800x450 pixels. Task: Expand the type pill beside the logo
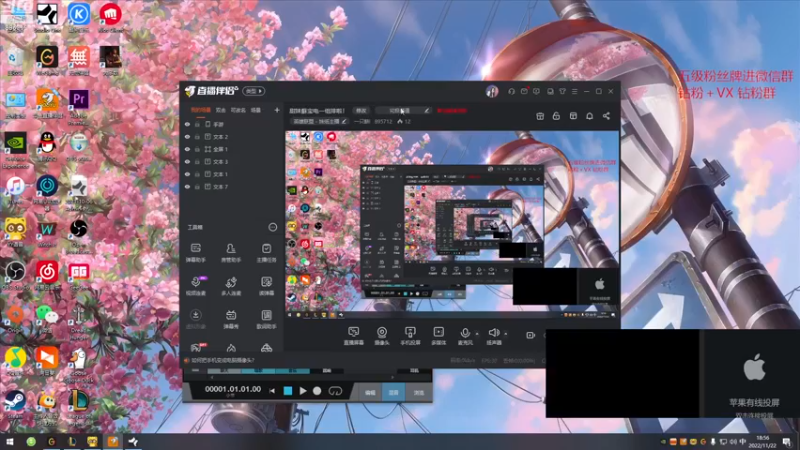click(254, 91)
